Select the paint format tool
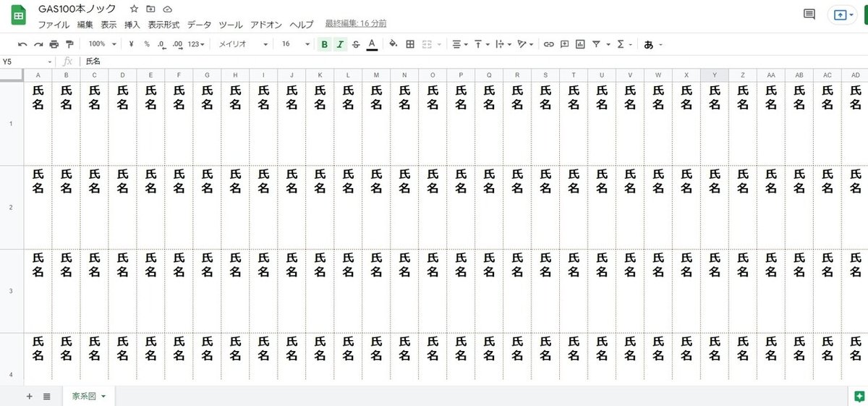The image size is (868, 406). (69, 44)
